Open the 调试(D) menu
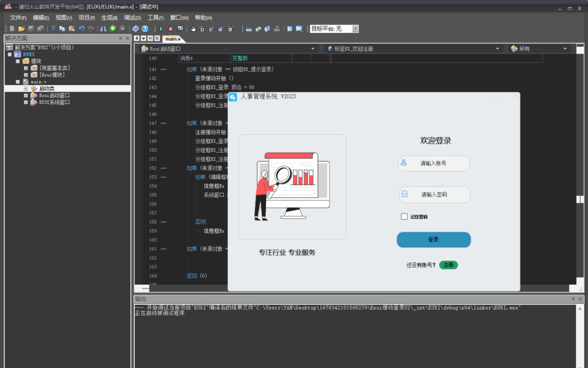Image resolution: width=588 pixels, height=368 pixels. pyautogui.click(x=133, y=18)
